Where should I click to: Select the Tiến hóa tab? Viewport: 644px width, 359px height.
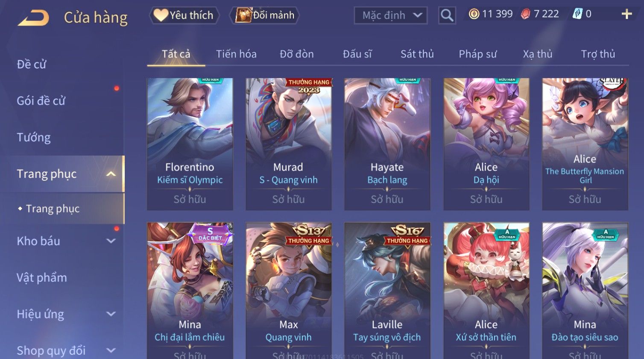tap(236, 54)
